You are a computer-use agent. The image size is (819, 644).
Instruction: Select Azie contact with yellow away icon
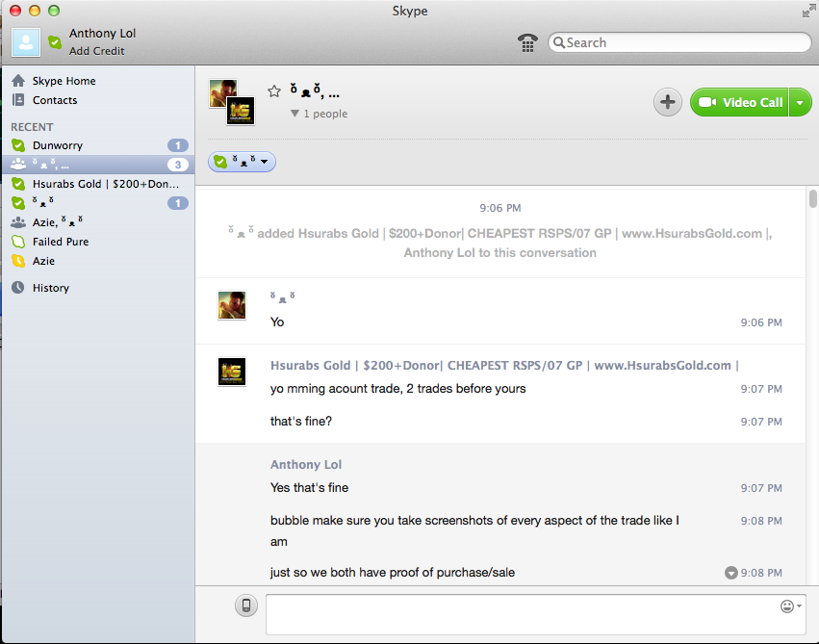pyautogui.click(x=98, y=261)
